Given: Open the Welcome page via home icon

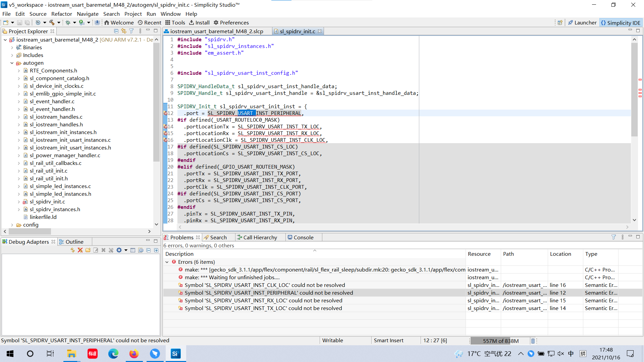Looking at the screenshot, I should [x=119, y=22].
